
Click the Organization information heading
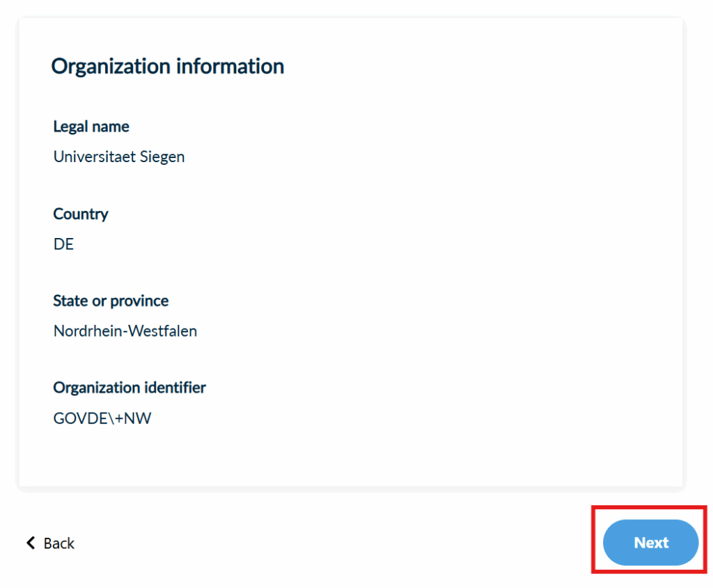pos(168,67)
